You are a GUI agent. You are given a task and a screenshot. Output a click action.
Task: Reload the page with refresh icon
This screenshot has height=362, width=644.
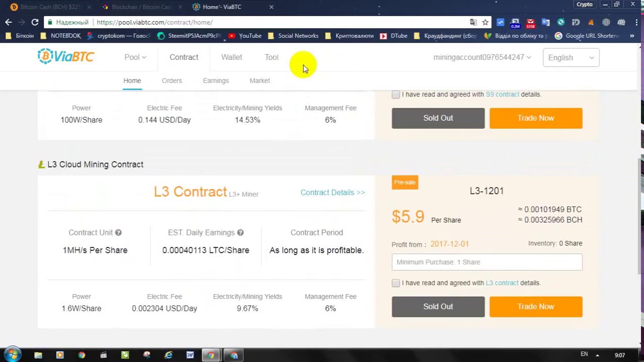[35, 22]
